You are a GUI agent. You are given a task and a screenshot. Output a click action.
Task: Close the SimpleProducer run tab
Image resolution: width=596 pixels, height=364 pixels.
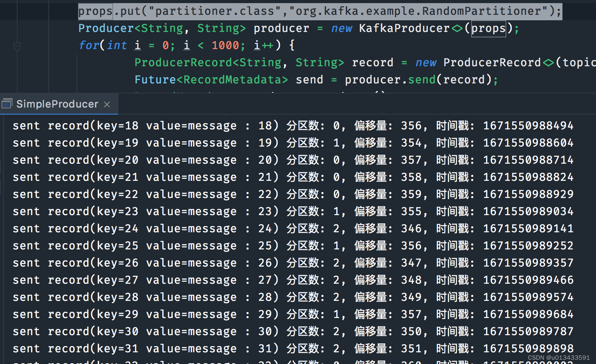click(x=107, y=104)
